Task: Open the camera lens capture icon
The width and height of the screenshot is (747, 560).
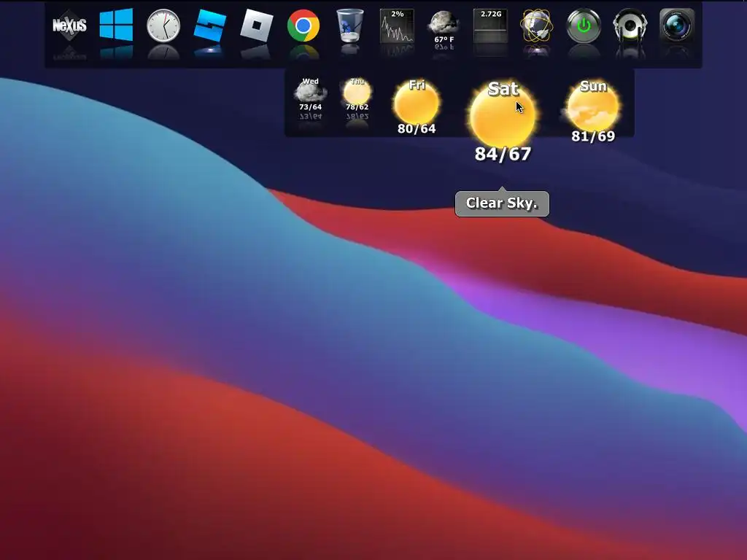Action: pos(677,26)
